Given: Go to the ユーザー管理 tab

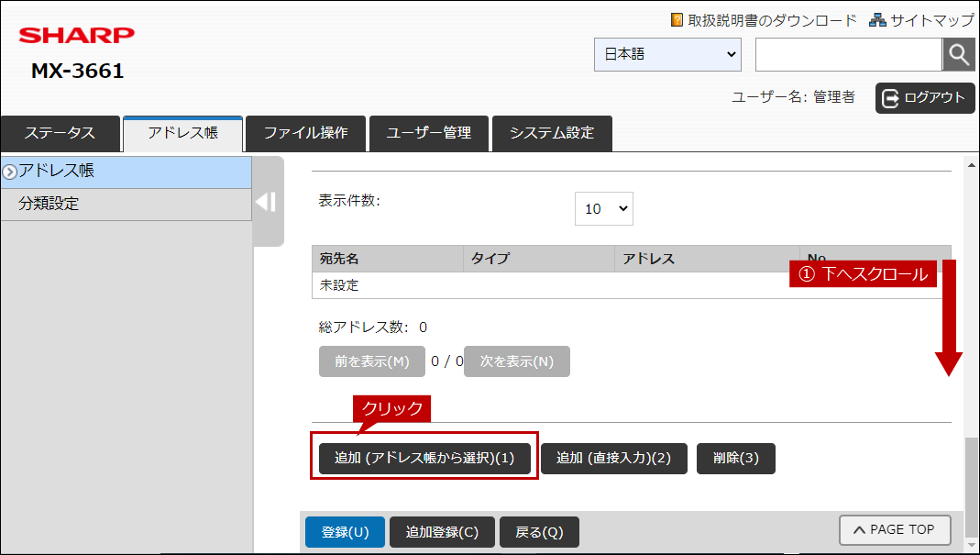Looking at the screenshot, I should [x=429, y=133].
